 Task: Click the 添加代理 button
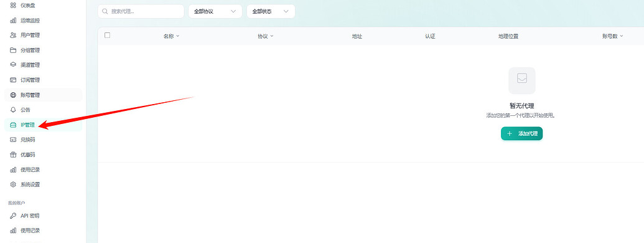pos(521,133)
